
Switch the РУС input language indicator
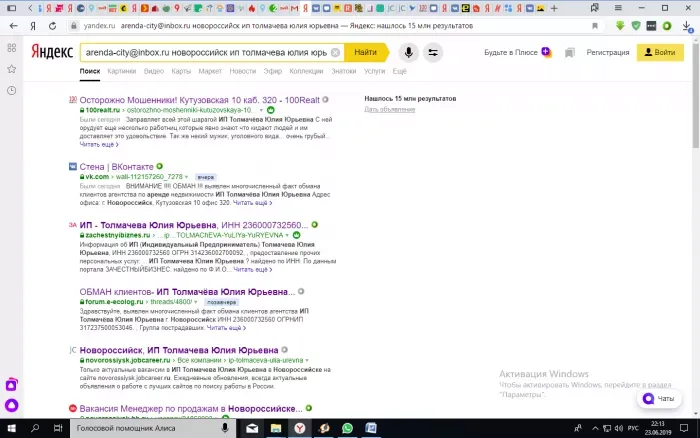point(633,428)
